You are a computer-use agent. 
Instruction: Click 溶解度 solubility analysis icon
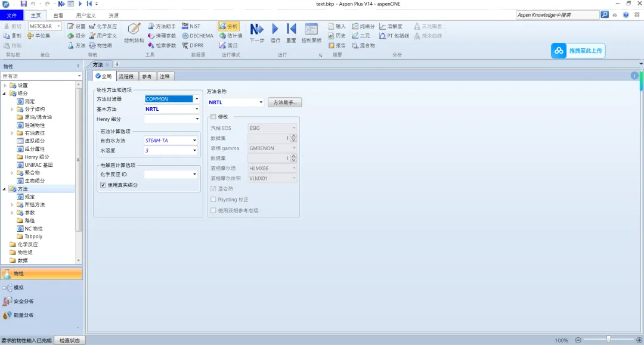(391, 26)
